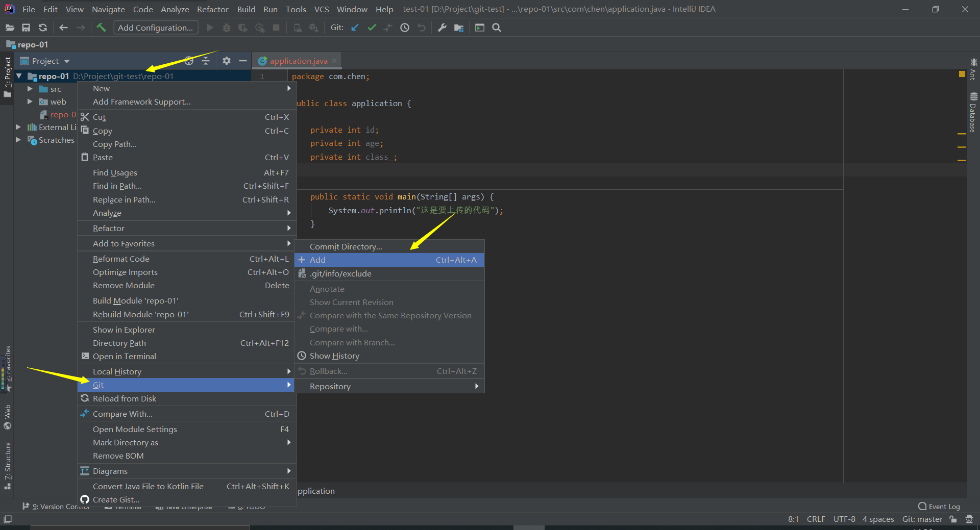The height and width of the screenshot is (530, 980).
Task: Open Mark Directory as submenu
Action: pos(186,442)
